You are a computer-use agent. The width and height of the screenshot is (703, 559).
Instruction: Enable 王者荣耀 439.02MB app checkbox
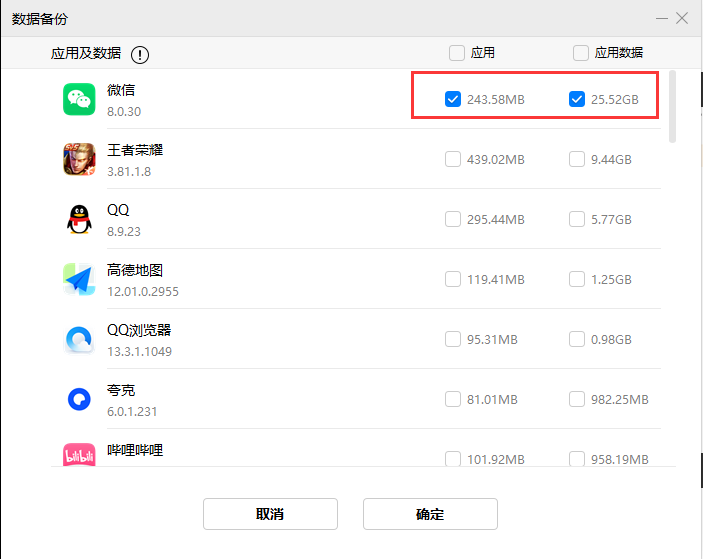tap(453, 159)
